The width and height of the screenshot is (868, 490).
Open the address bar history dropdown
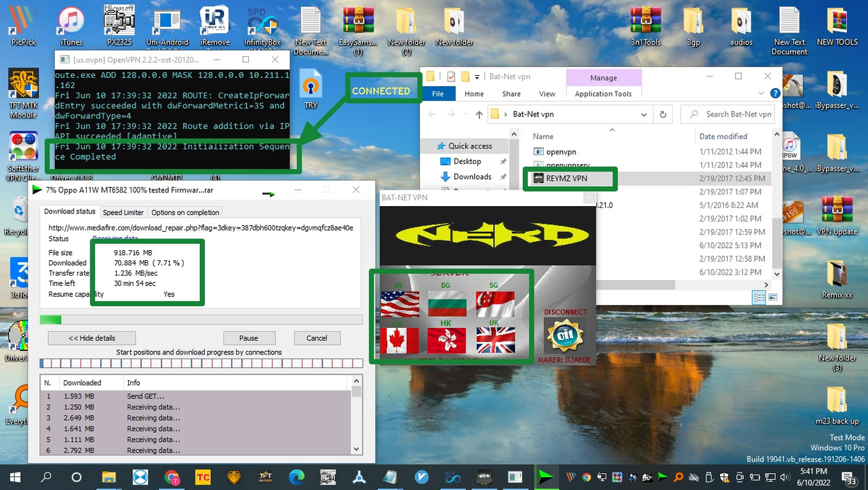(644, 115)
